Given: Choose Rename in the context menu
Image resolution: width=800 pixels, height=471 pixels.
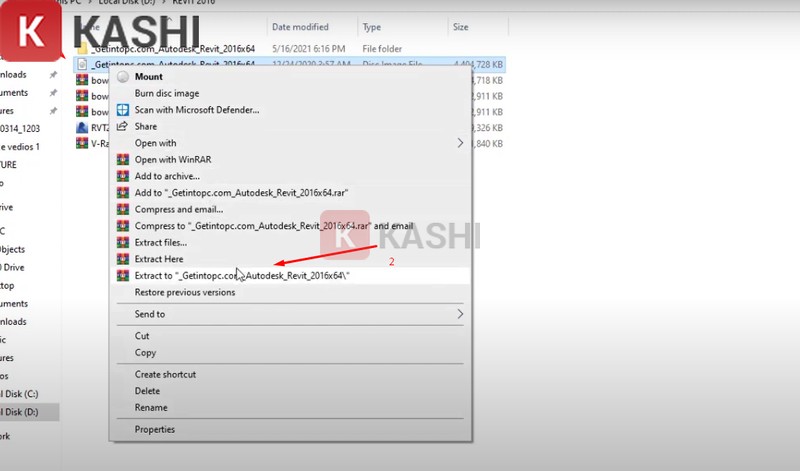Looking at the screenshot, I should tap(151, 407).
